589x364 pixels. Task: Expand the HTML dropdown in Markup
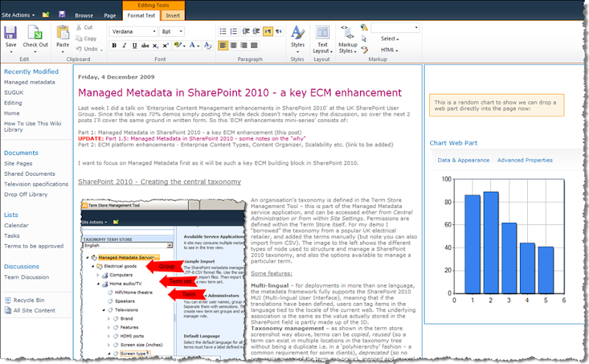[x=389, y=49]
